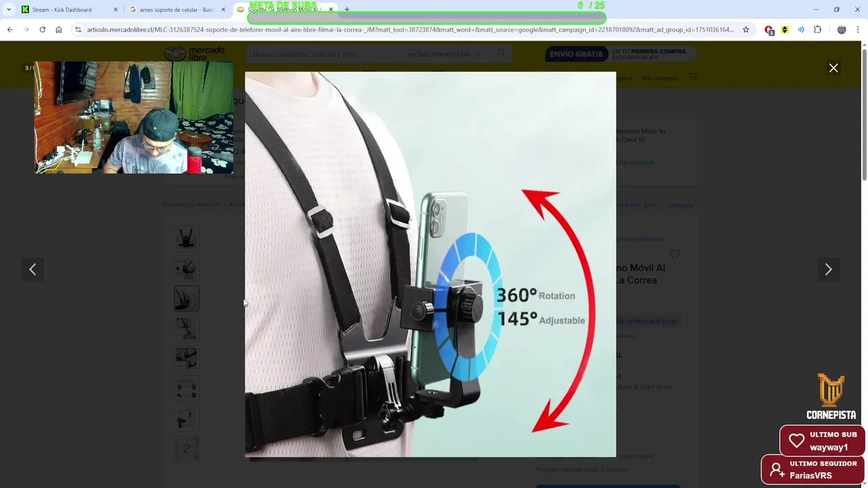
Task: Select the highlighted third product thumbnail
Action: pos(186,298)
